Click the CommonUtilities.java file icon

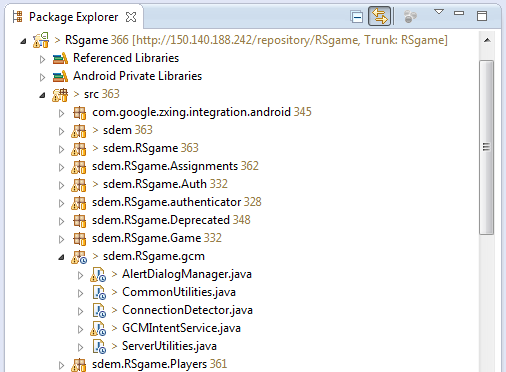point(99,293)
